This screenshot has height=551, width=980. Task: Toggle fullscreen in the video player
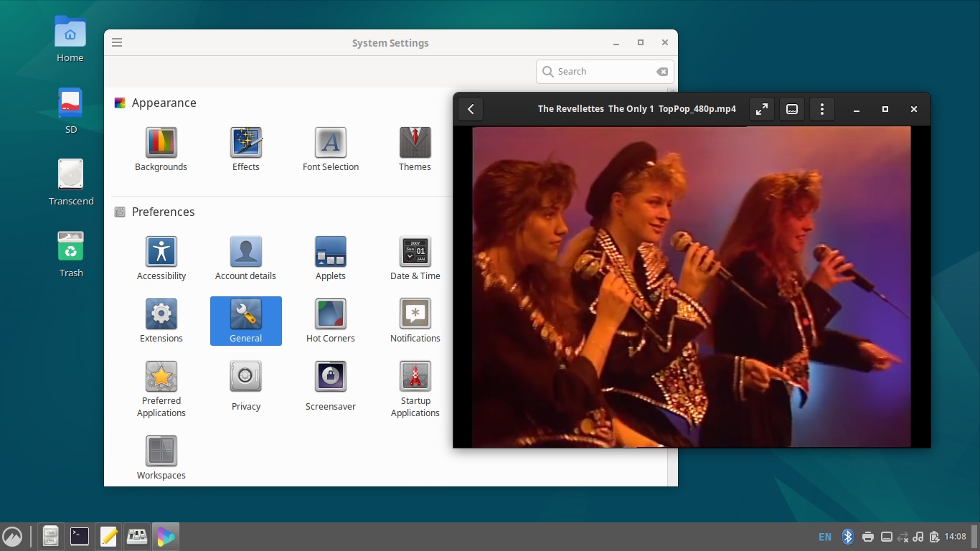762,109
